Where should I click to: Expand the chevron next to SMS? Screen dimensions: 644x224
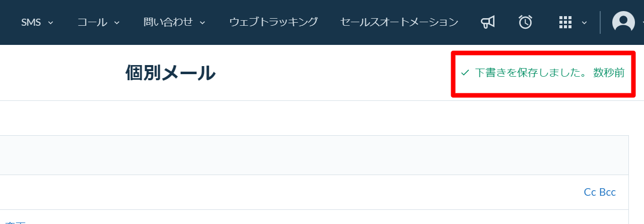tap(50, 23)
